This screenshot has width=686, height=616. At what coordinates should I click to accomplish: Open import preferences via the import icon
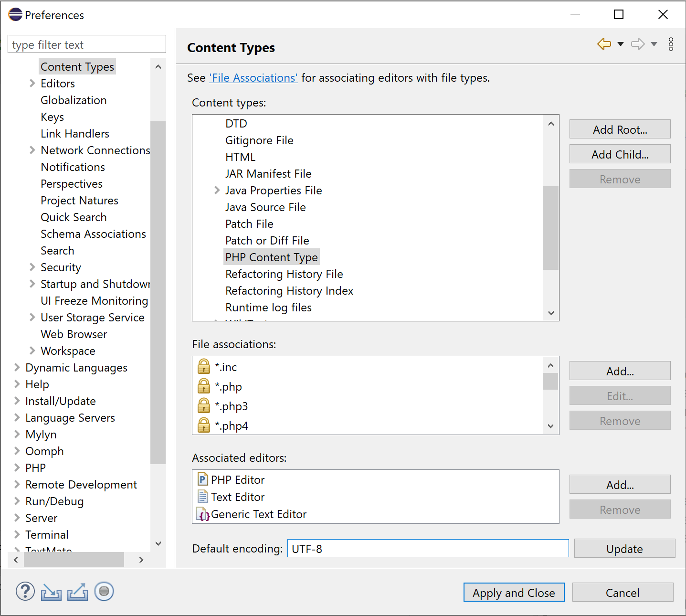[51, 592]
